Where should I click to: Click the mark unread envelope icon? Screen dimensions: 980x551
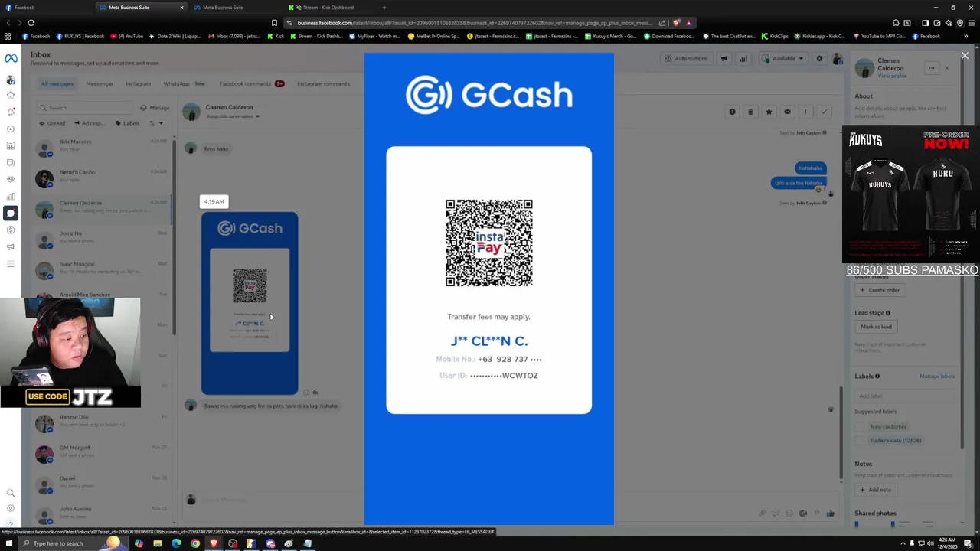(x=787, y=112)
